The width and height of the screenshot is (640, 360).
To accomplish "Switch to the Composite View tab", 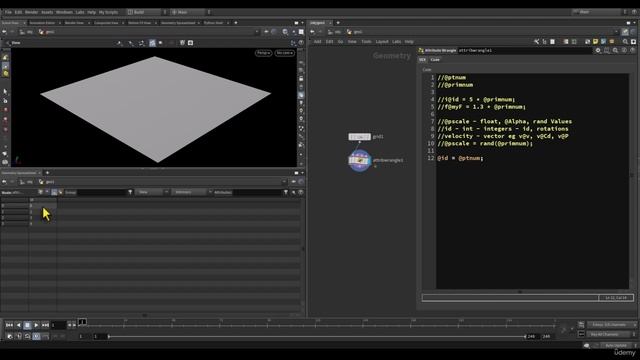I will [x=106, y=23].
